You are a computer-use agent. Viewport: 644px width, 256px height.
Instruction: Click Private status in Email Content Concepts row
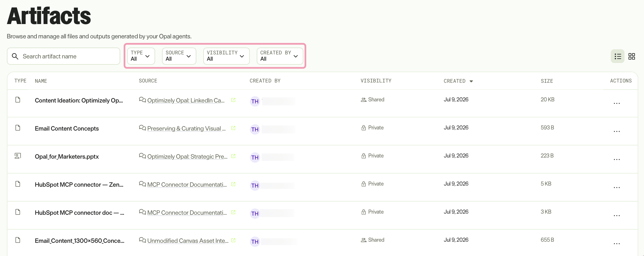(x=372, y=128)
